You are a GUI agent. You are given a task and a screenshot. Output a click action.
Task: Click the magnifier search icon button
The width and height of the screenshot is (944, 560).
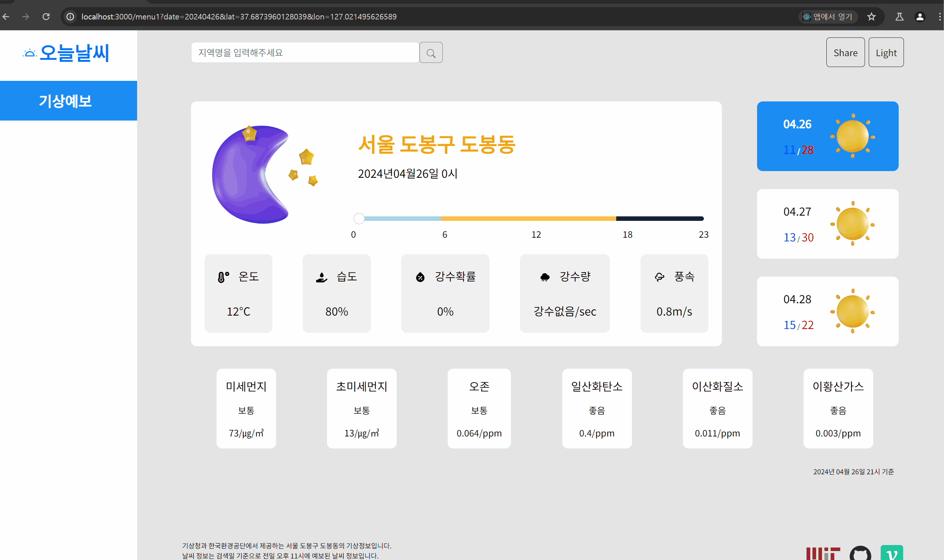[x=431, y=53]
